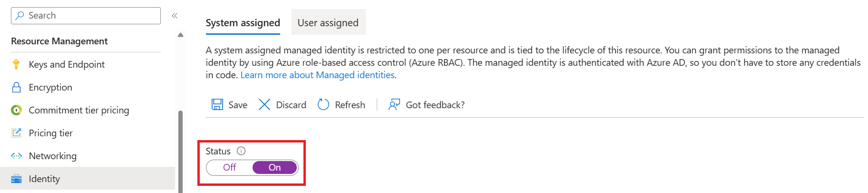Switch Status toggle to Off
The width and height of the screenshot is (868, 193).
pyautogui.click(x=229, y=167)
